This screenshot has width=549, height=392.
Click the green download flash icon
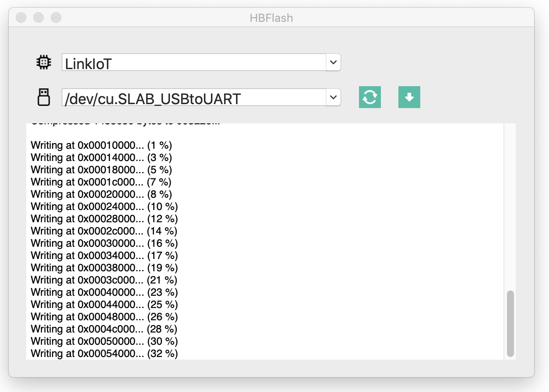409,97
